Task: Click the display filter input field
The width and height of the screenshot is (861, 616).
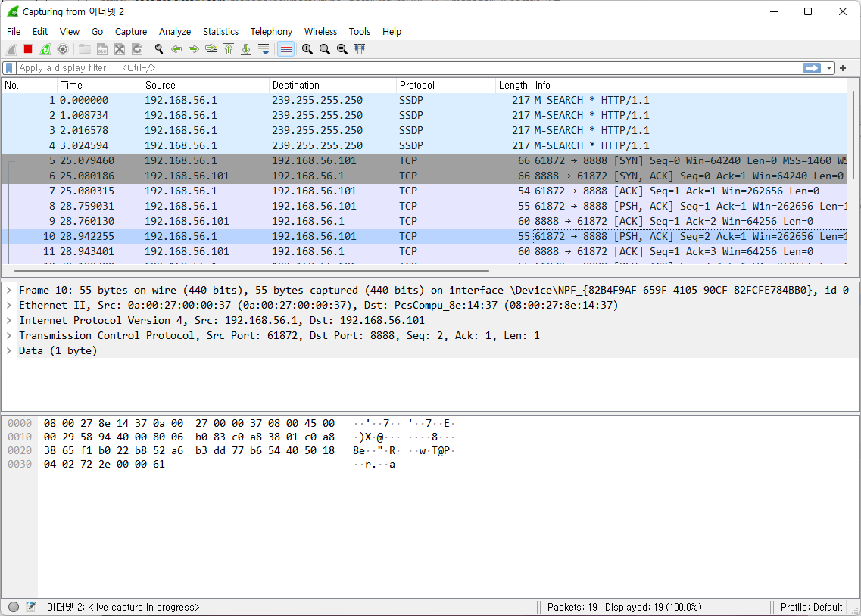Action: pos(408,68)
